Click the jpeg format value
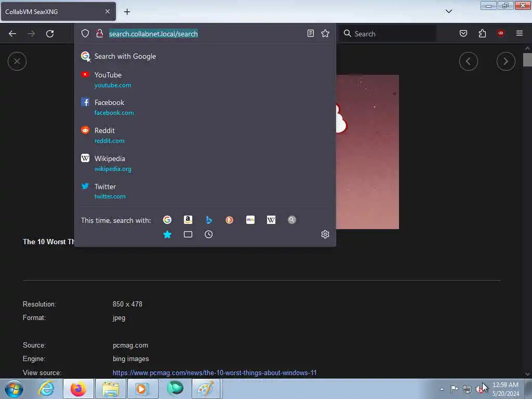The height and width of the screenshot is (399, 532). click(119, 318)
